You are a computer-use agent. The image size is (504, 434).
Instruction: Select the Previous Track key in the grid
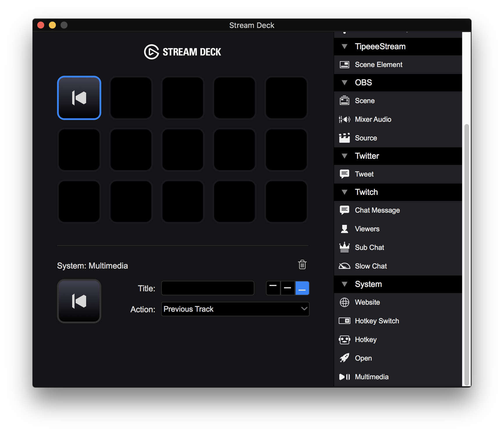[x=79, y=98]
